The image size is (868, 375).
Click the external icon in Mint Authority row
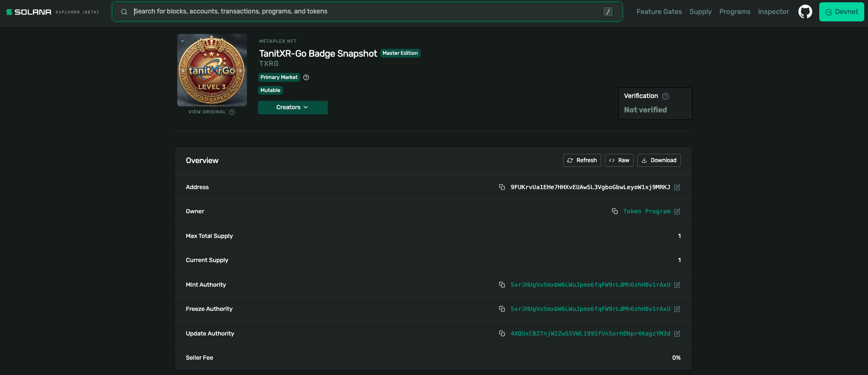tap(677, 285)
